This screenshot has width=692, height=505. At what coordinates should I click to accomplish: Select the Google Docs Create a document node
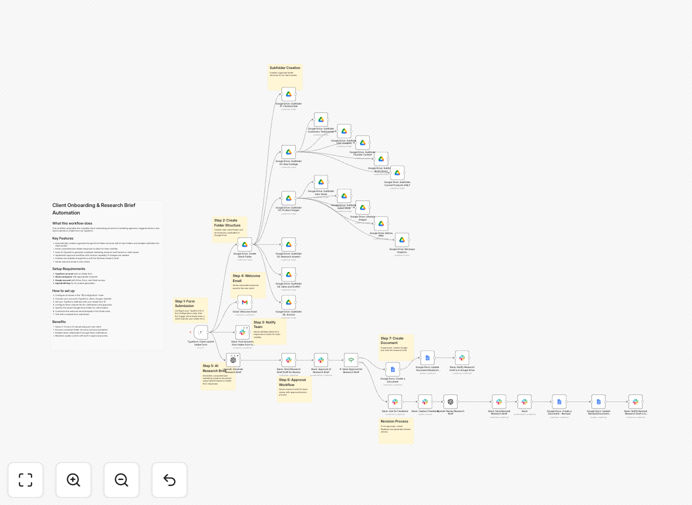click(393, 369)
